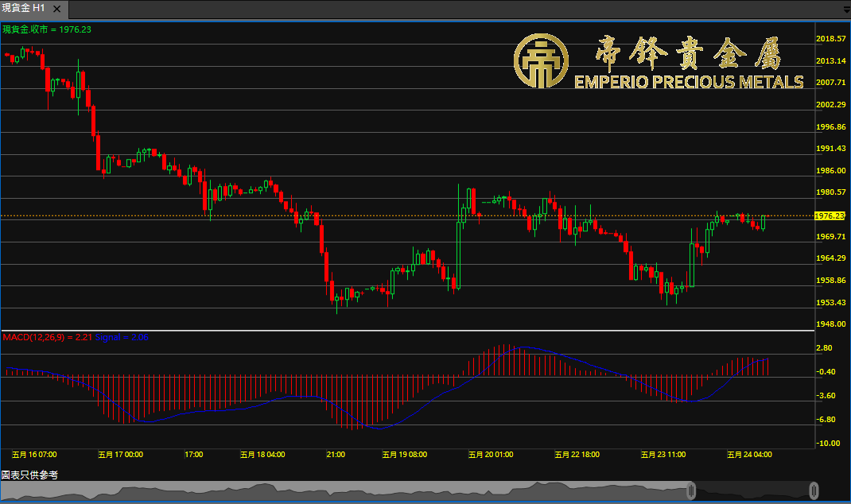Click the 現貨金 收市 closing price label

(47, 29)
